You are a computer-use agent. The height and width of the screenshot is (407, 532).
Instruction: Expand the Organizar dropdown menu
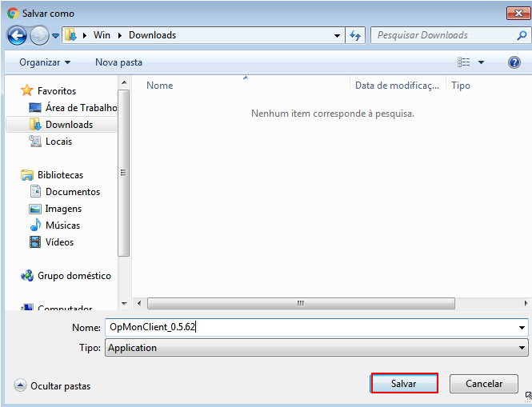click(x=45, y=62)
